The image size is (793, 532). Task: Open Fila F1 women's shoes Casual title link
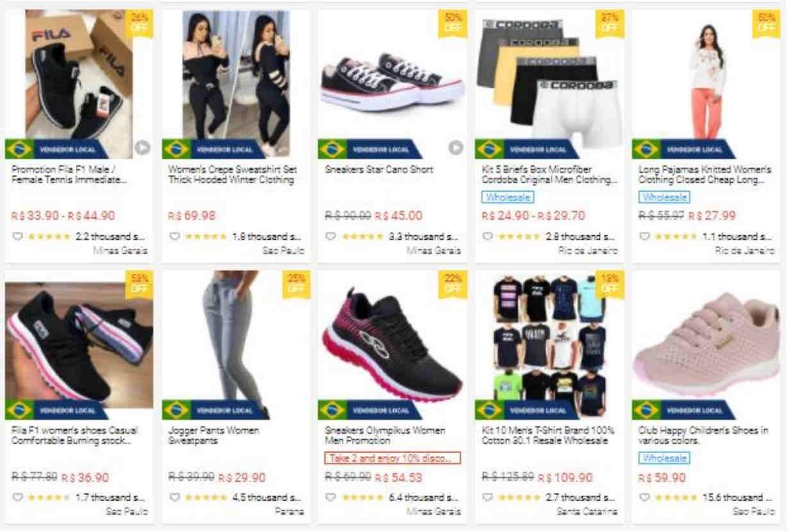click(x=74, y=435)
